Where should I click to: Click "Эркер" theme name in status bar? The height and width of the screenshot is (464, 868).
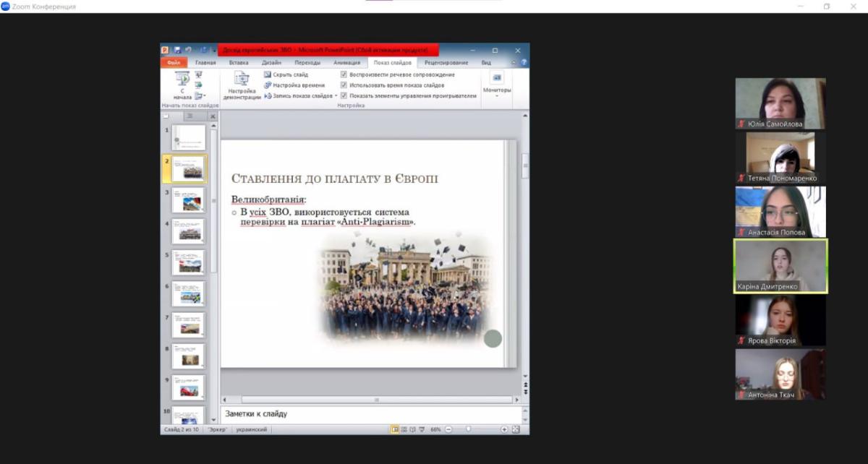[x=217, y=429]
